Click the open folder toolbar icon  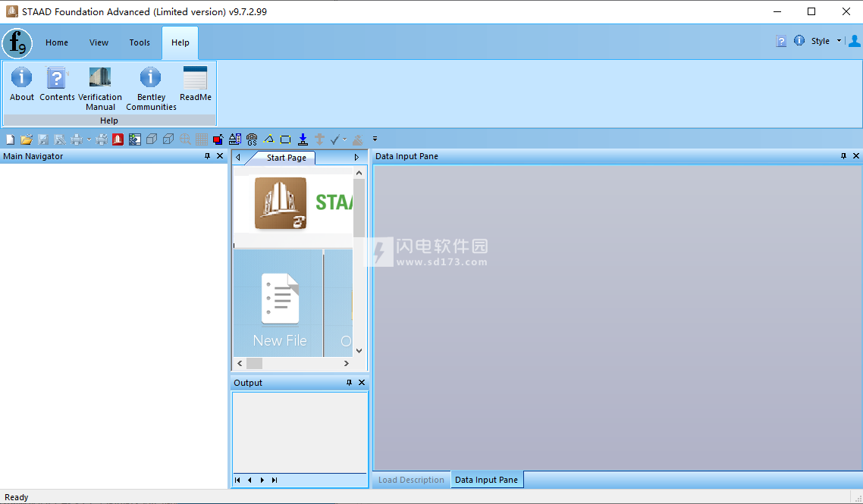tap(27, 139)
